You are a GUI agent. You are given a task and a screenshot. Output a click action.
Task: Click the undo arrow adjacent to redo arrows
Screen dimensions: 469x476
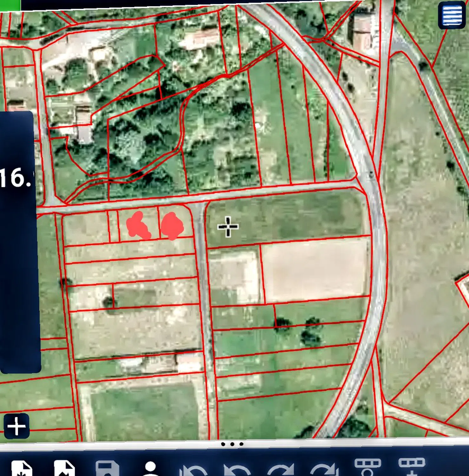(x=237, y=470)
